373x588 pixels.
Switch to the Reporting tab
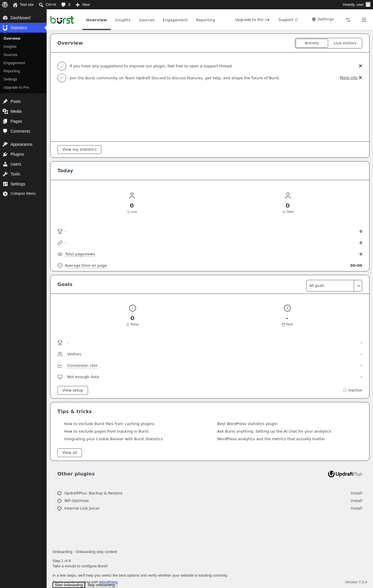pyautogui.click(x=205, y=20)
